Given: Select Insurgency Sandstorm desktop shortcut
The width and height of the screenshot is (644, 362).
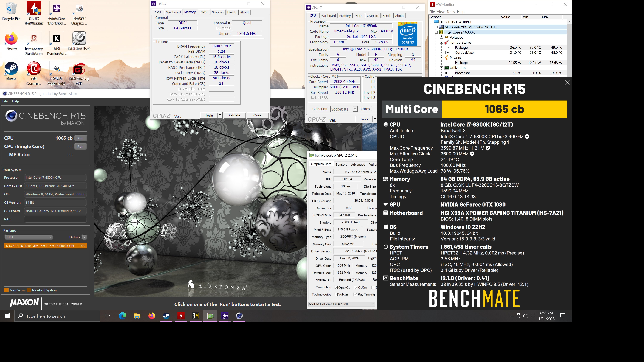Looking at the screenshot, I should pos(34,43).
